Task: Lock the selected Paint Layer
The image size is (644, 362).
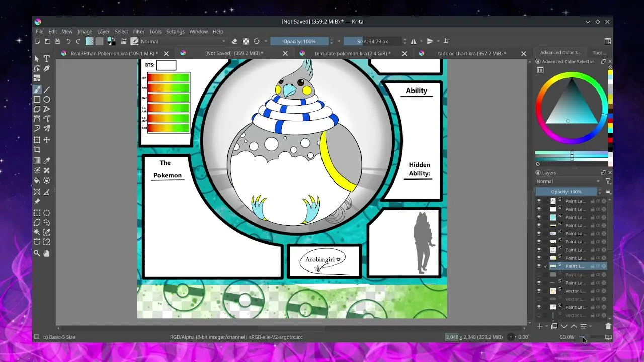Action: click(x=592, y=266)
